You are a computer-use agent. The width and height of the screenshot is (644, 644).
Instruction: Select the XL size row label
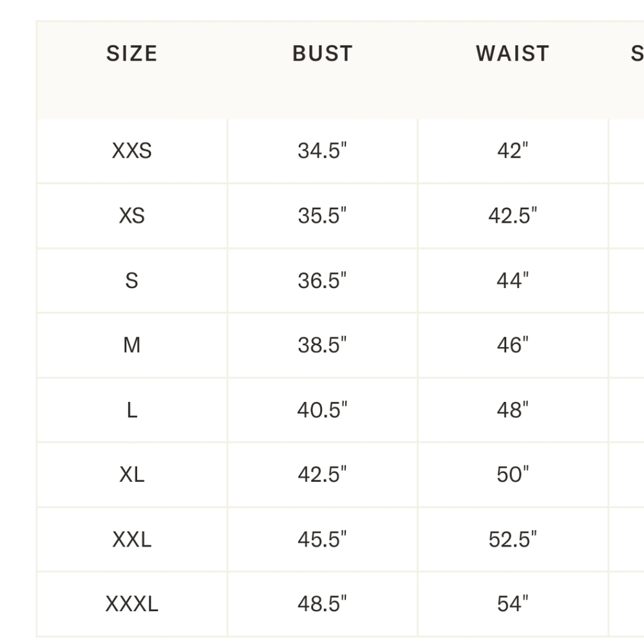132,475
